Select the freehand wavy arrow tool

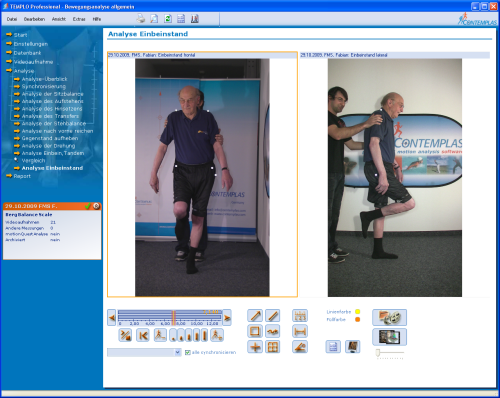[273, 331]
